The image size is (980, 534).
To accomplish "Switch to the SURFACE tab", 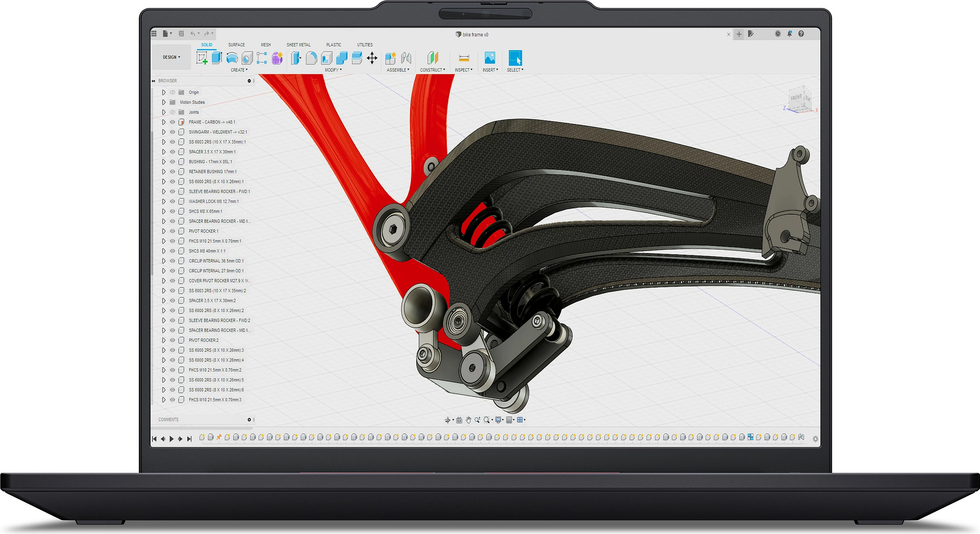I will click(x=236, y=45).
